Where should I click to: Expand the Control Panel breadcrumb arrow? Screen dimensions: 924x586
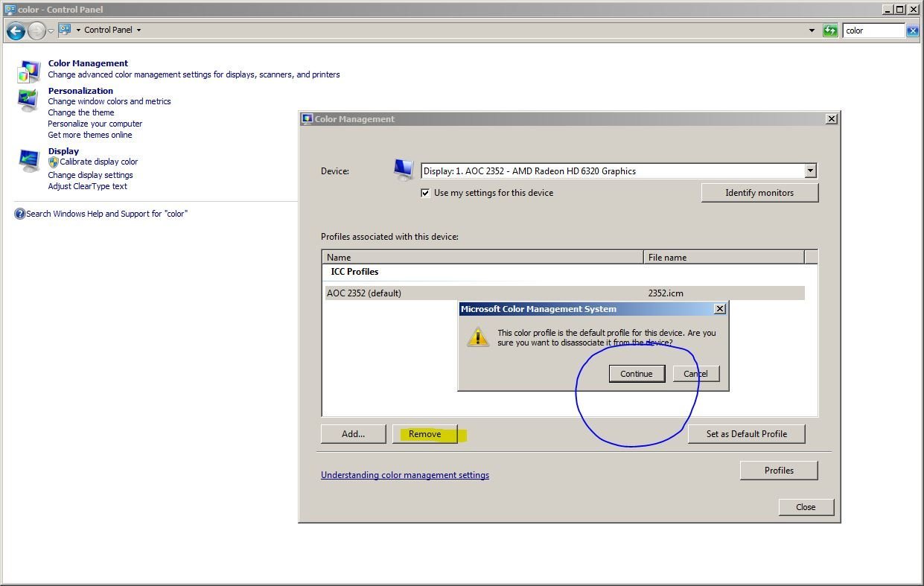[138, 31]
